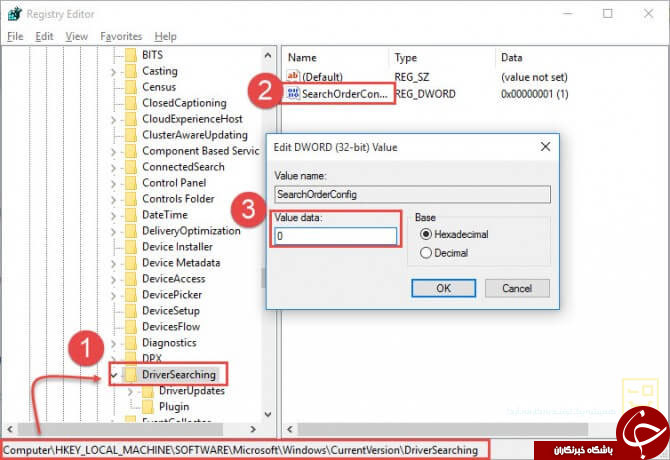Expand the ConnectedSearch tree node
Image resolution: width=670 pixels, height=460 pixels.
pyautogui.click(x=114, y=168)
